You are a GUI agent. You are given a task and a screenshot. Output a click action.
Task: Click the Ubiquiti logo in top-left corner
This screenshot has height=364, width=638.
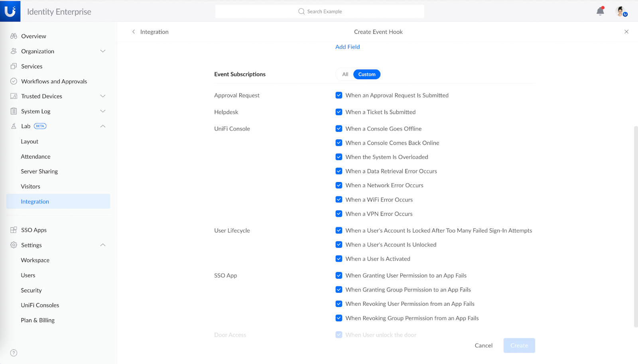click(10, 11)
